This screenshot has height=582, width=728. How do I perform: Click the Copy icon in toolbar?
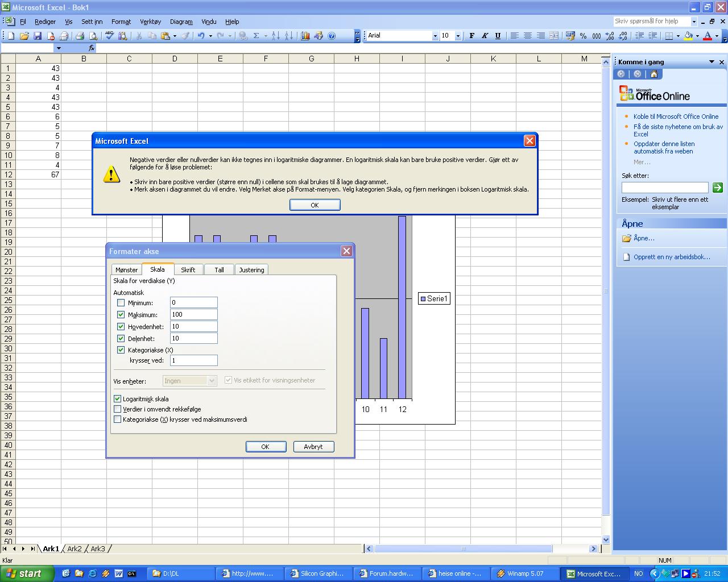152,36
